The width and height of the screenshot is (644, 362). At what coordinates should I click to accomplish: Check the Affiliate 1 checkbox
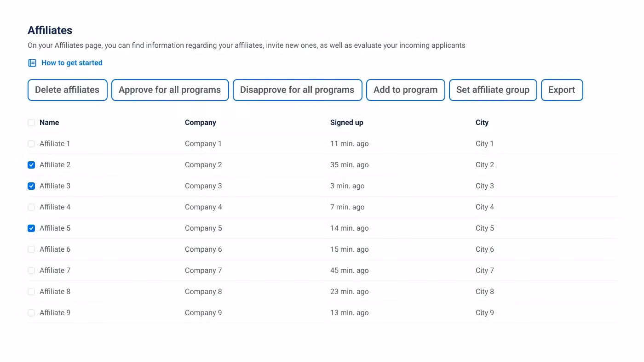(31, 144)
